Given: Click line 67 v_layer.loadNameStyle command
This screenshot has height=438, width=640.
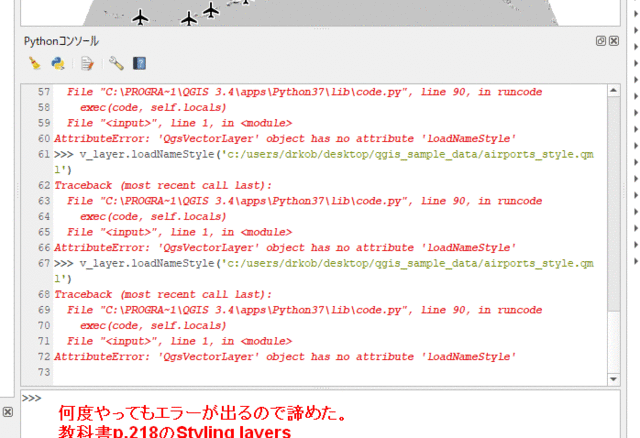Looking at the screenshot, I should click(324, 271).
